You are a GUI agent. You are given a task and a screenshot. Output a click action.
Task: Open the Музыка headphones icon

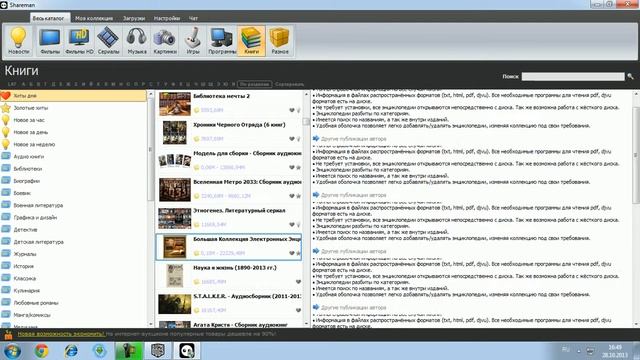(x=137, y=40)
